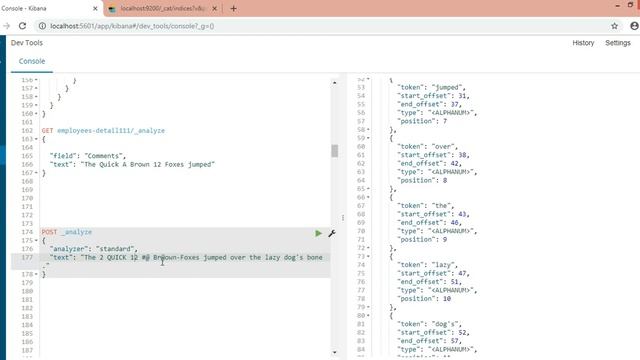Close the localhost:9200 _cat/indices tab
This screenshot has height=360, width=640.
tap(215, 8)
